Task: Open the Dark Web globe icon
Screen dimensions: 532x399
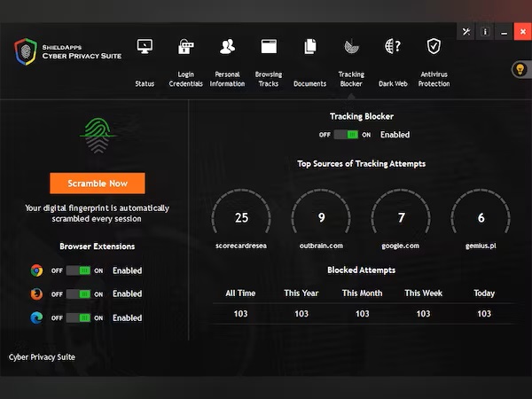Action: 393,46
